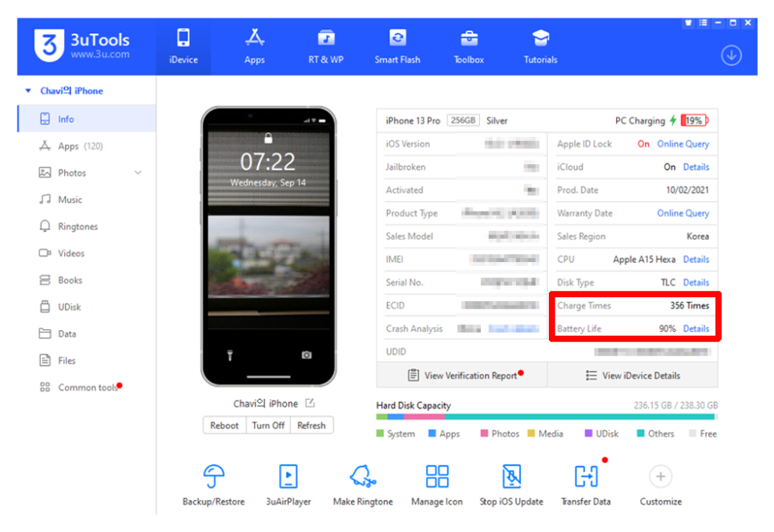
Task: Click the download center arrow icon
Action: (x=731, y=55)
